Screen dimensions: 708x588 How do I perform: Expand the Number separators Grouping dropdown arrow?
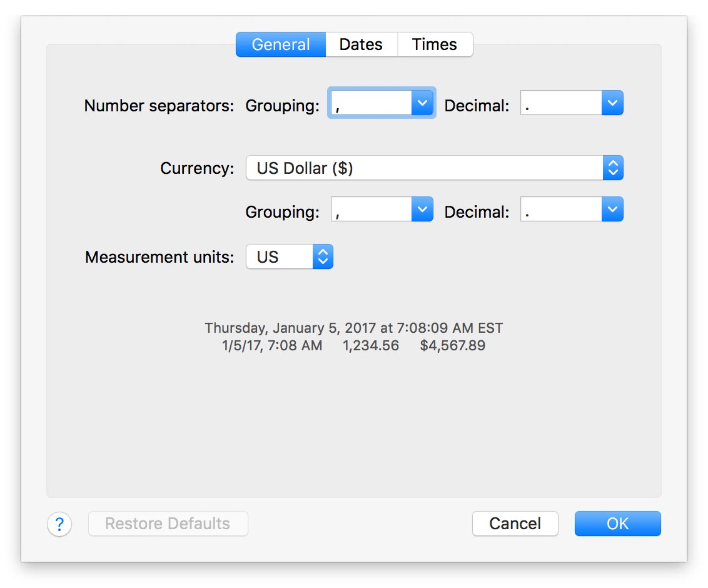tap(422, 103)
